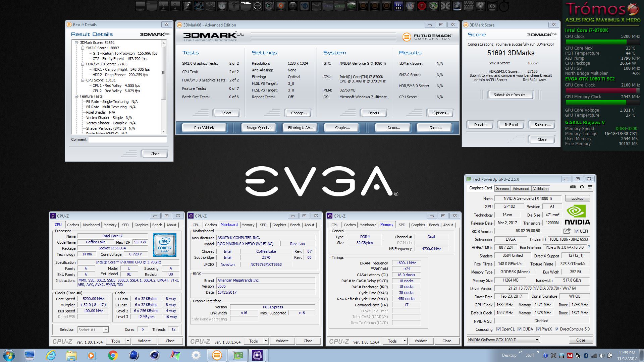Open Windows Explorer folder on taskbar
Image resolution: width=644 pixels, height=362 pixels.
(x=71, y=355)
